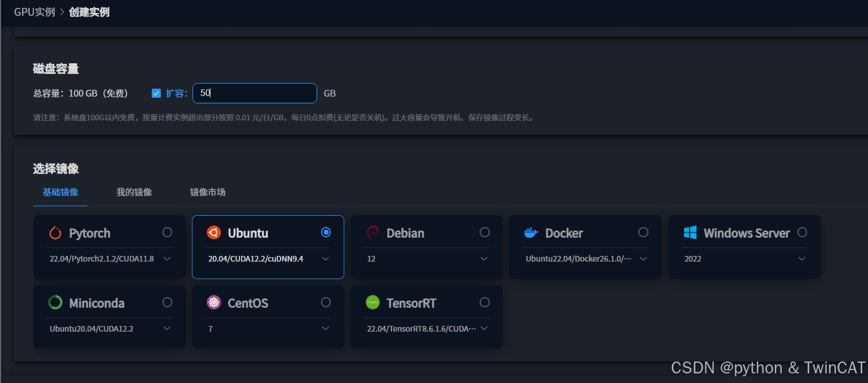The width and height of the screenshot is (868, 383).
Task: Open Ubuntu version dropdown 20.04/CUDA12.2/cuDNN9.4
Action: (x=268, y=259)
